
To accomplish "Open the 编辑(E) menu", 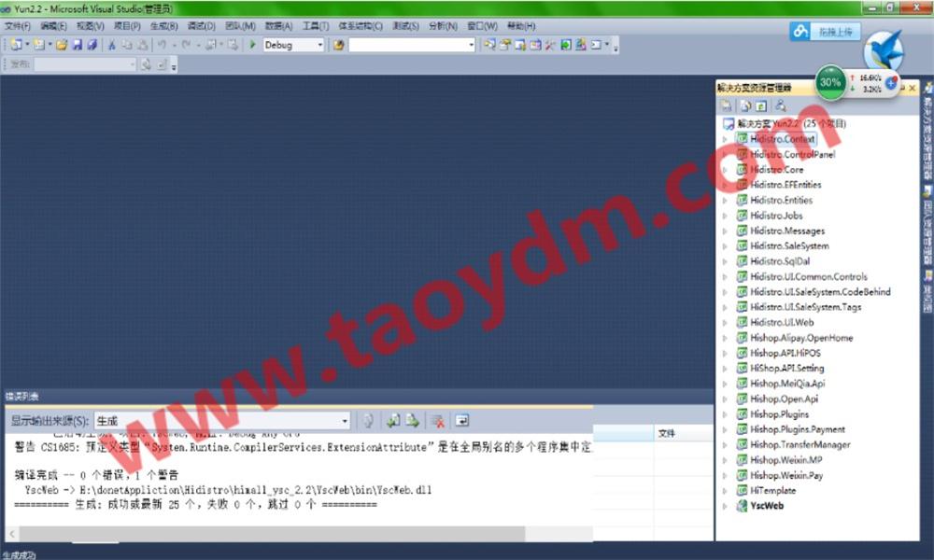I will pos(53,26).
